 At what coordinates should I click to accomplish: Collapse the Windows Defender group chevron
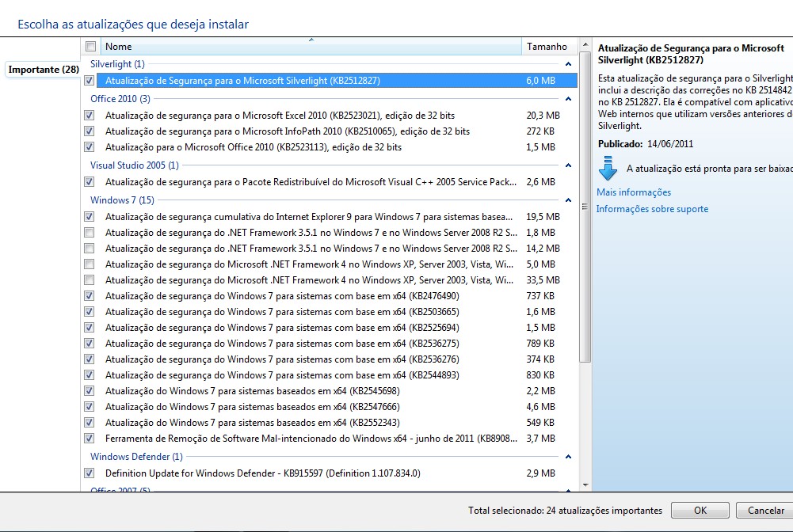[x=568, y=457]
